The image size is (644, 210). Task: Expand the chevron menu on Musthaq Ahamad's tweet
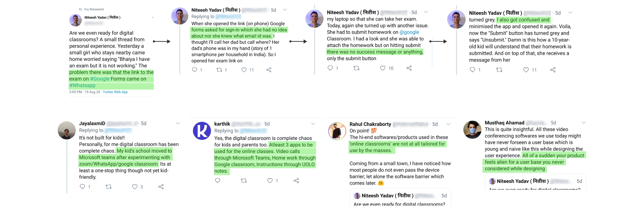[583, 123]
